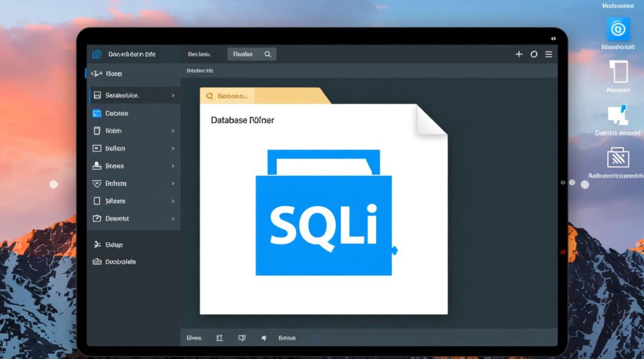Expand the last chevron row in the sidebar
This screenshot has width=644, height=359.
pos(173,218)
